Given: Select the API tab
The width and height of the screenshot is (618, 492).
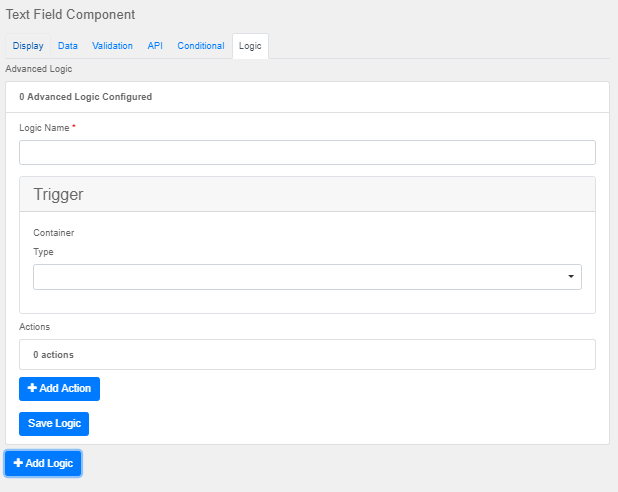Looking at the screenshot, I should 155,46.
